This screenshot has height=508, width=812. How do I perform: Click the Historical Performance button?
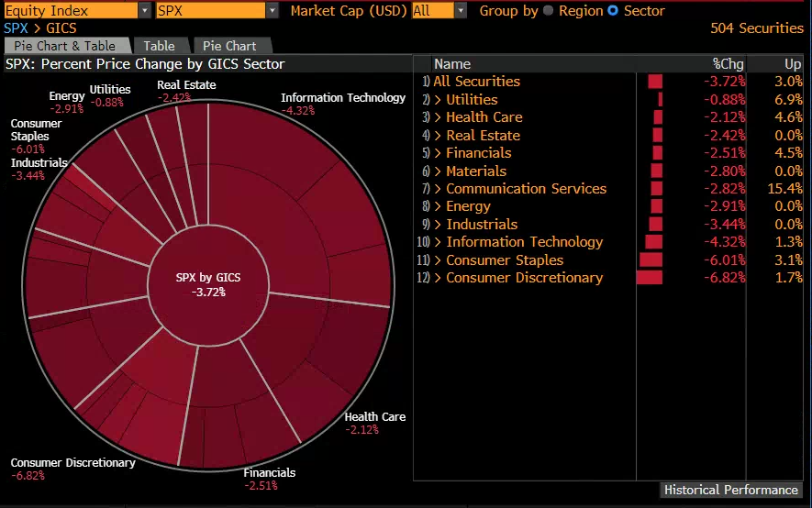pyautogui.click(x=730, y=490)
